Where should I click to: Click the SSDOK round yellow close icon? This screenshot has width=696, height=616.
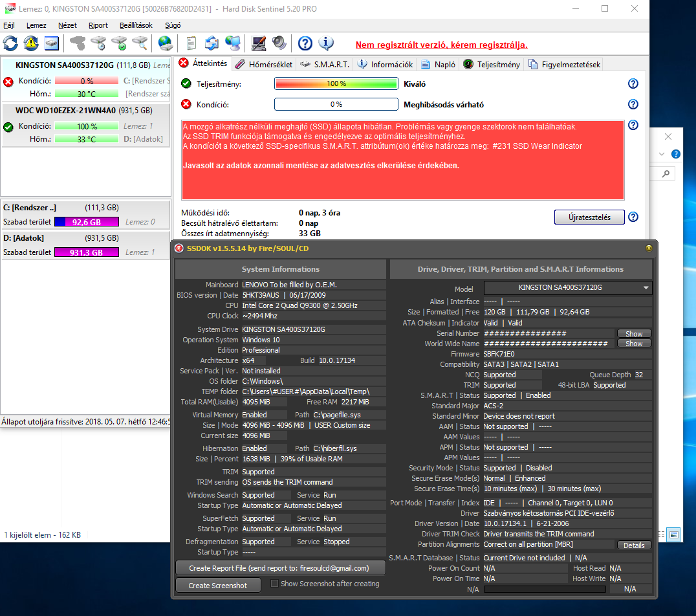(649, 248)
